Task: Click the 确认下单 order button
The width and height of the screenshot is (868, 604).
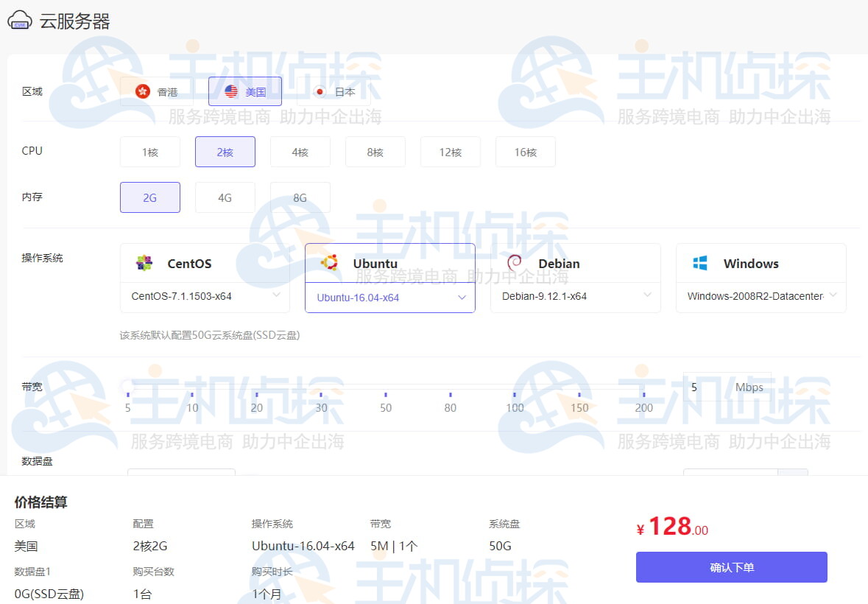Action: [730, 566]
